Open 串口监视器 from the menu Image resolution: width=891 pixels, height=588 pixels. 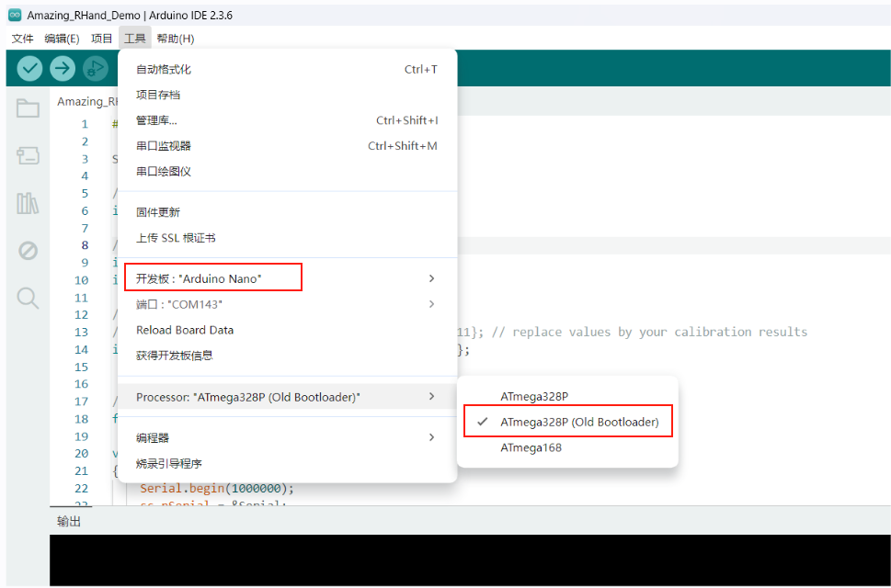[x=287, y=145]
